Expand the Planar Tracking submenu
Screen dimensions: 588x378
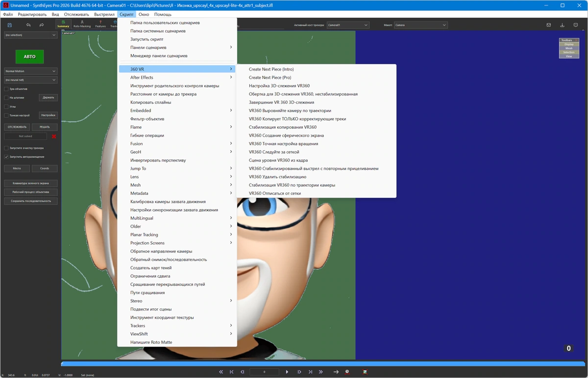(x=177, y=235)
